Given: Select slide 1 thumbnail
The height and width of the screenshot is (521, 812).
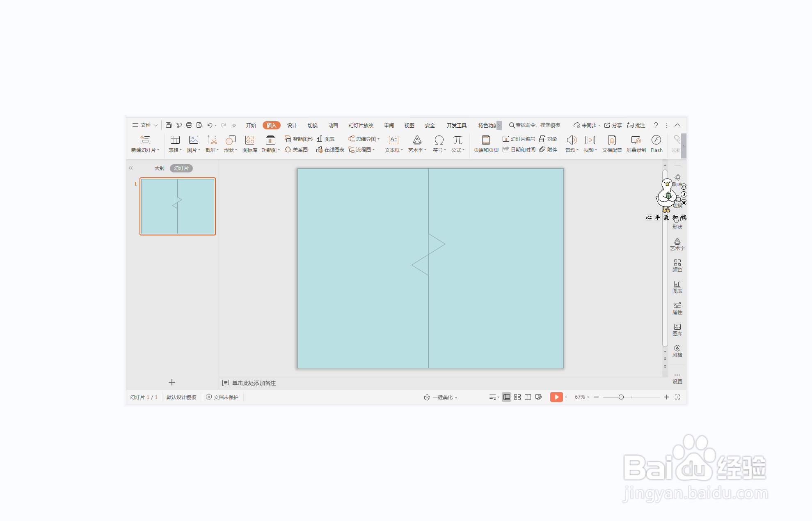Looking at the screenshot, I should click(178, 207).
